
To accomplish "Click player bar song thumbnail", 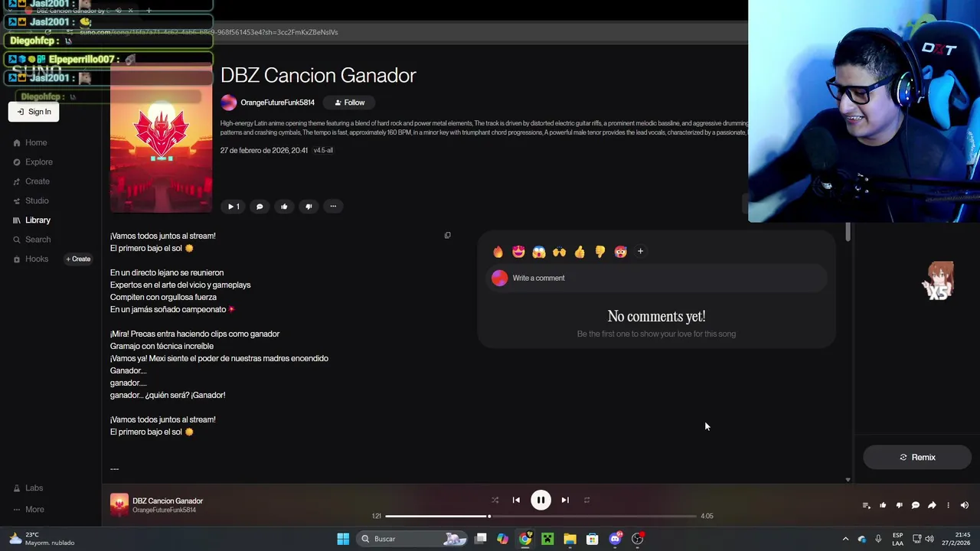I will [x=119, y=505].
